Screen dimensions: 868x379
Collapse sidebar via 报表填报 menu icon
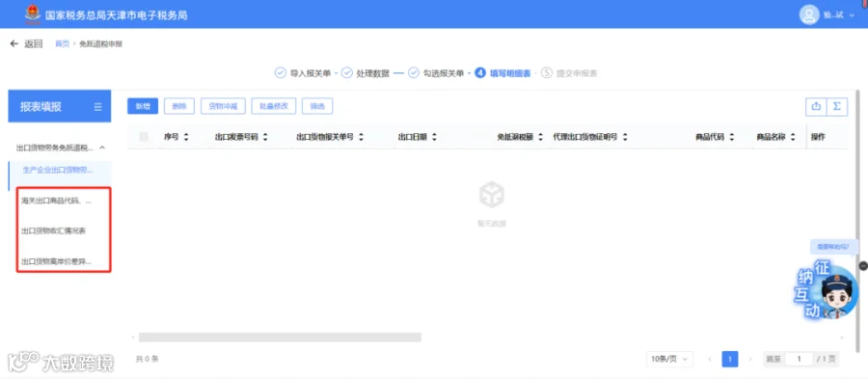(98, 107)
